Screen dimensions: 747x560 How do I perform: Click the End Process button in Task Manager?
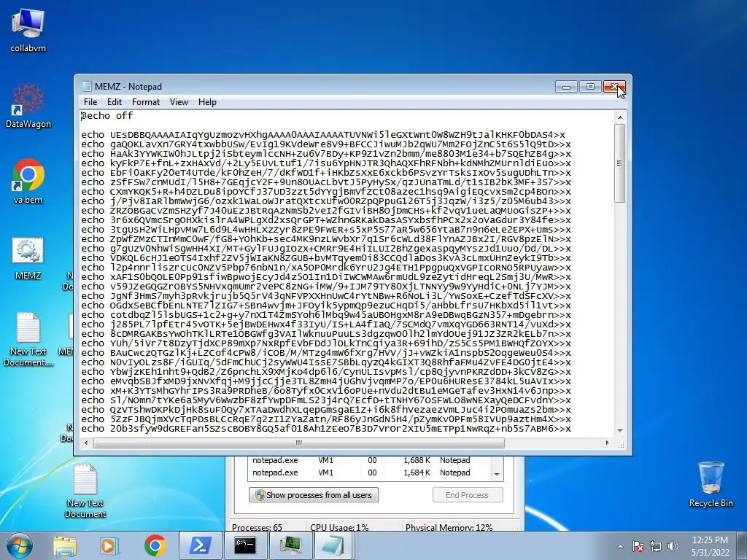point(468,495)
